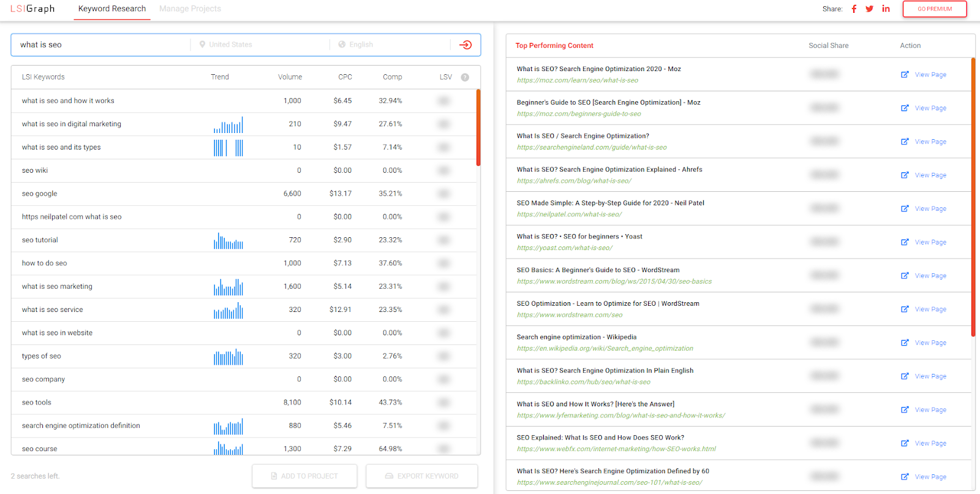Click the Social Share column header
The height and width of the screenshot is (494, 980).
tap(829, 46)
